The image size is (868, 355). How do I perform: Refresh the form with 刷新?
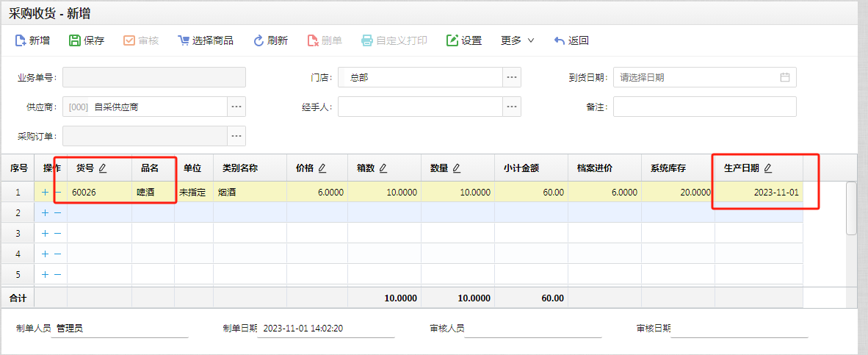pyautogui.click(x=270, y=40)
